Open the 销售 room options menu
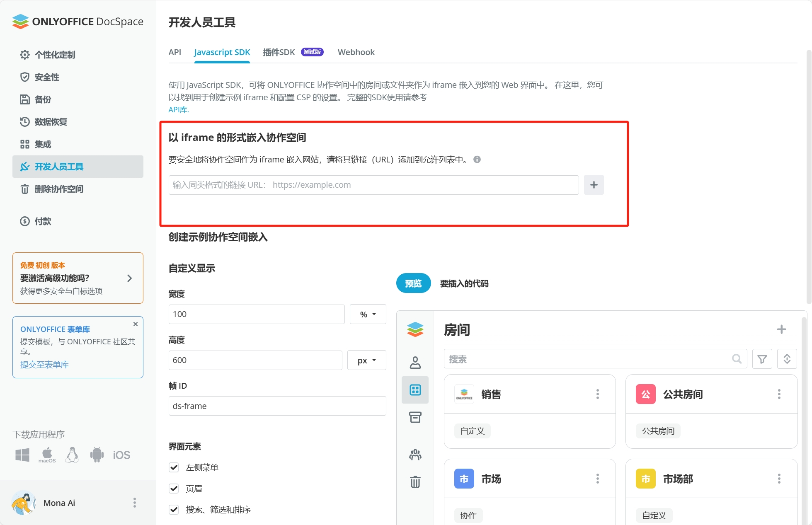Viewport: 812px width, 525px height. (x=597, y=394)
